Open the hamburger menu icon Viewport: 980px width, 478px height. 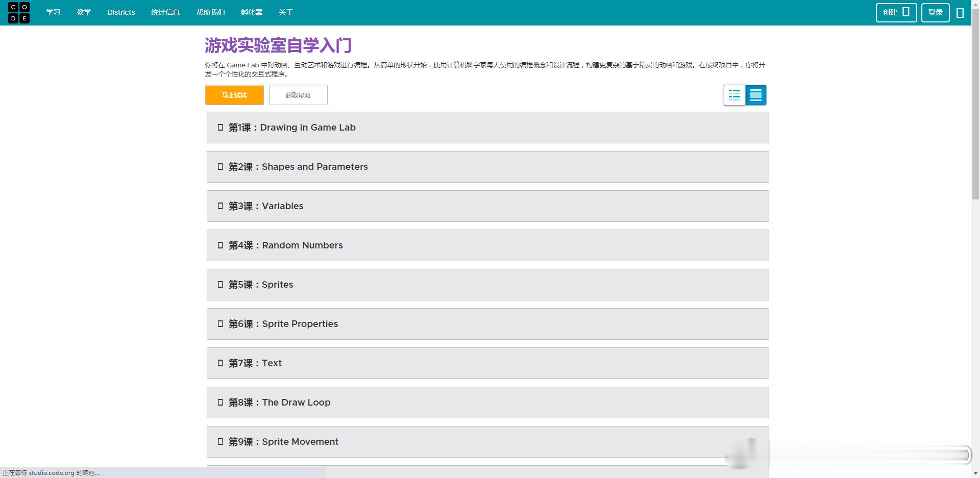click(960, 13)
